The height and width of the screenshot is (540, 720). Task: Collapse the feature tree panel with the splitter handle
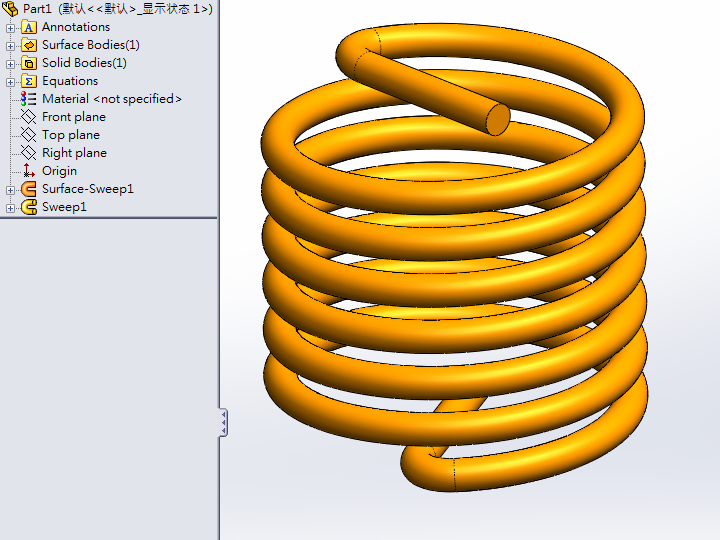pyautogui.click(x=223, y=422)
